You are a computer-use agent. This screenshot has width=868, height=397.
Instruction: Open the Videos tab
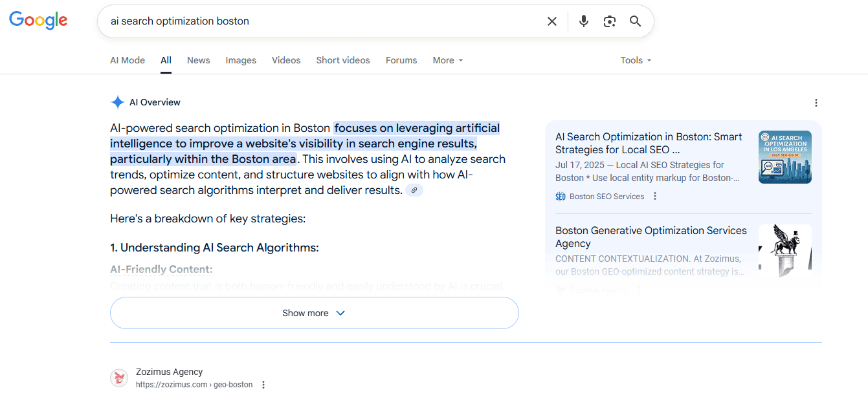pos(286,60)
